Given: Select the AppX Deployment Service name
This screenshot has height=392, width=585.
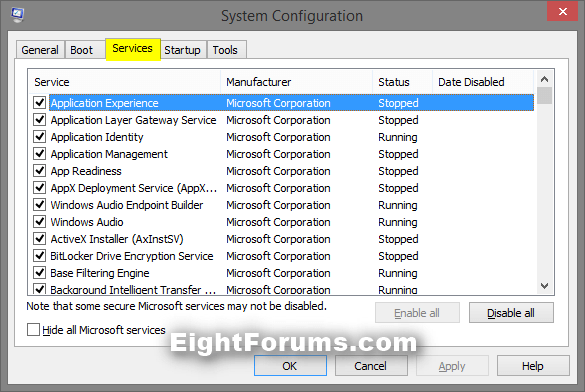Looking at the screenshot, I should (134, 188).
